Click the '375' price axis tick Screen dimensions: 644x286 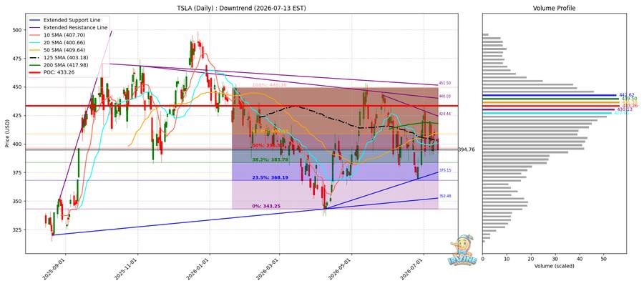18,173
